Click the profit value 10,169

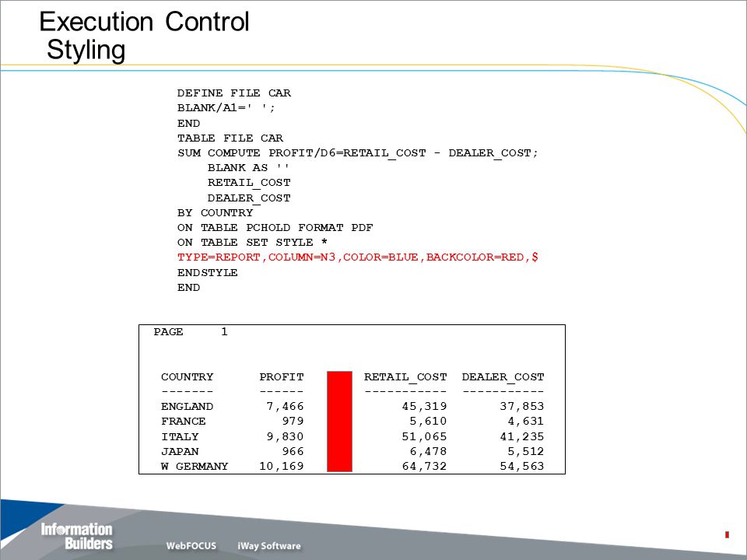tap(282, 466)
